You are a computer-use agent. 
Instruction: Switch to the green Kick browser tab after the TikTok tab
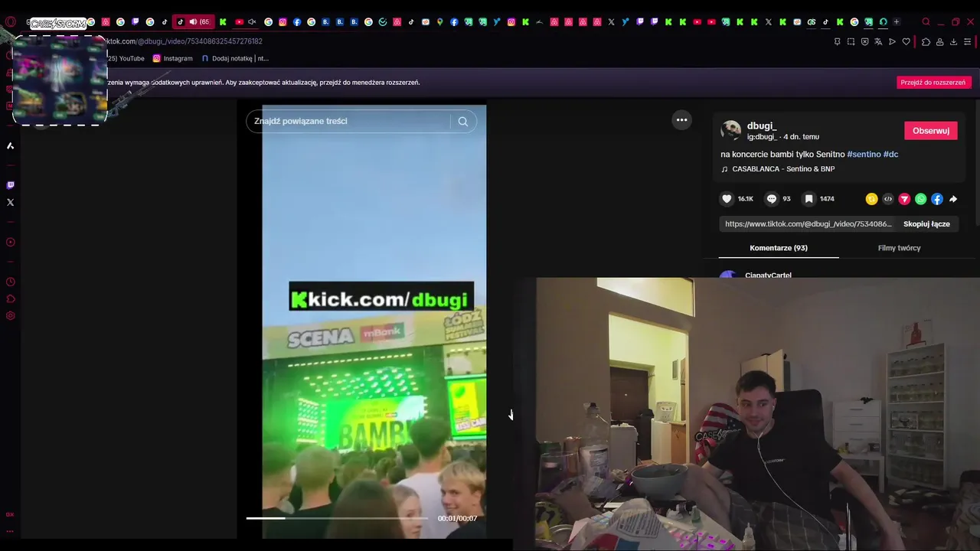pos(223,21)
